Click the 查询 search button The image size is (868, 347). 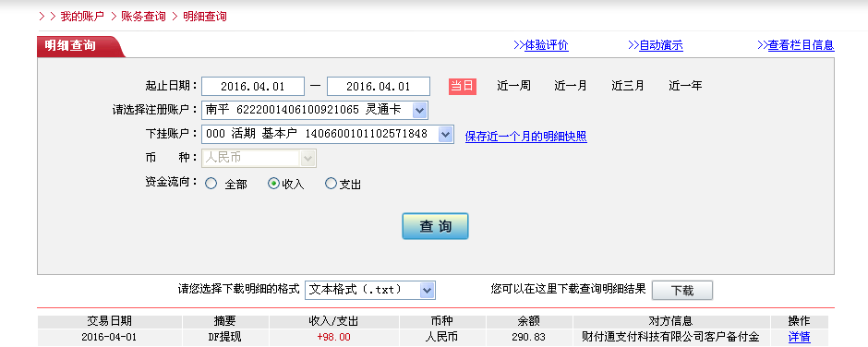[x=435, y=226]
